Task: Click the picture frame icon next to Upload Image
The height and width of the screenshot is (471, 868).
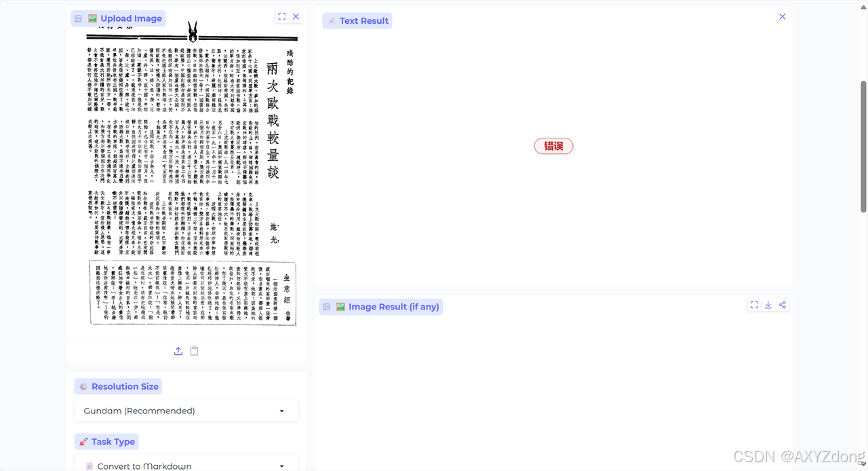Action: tap(78, 18)
